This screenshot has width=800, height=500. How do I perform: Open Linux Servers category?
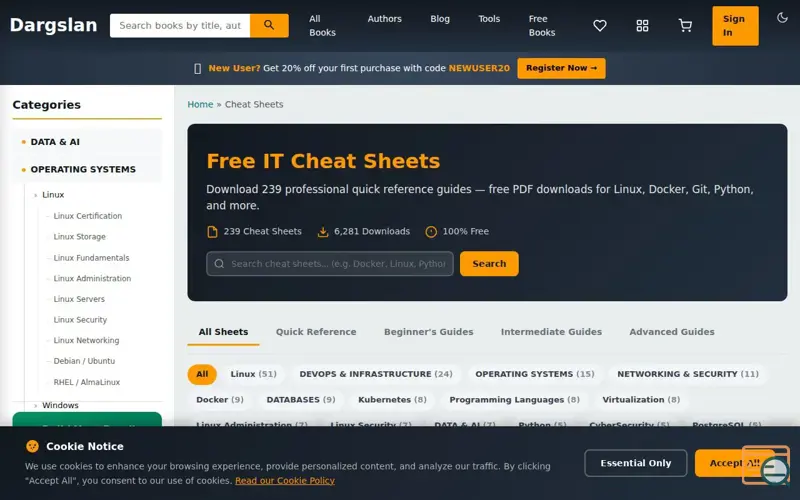click(x=79, y=299)
